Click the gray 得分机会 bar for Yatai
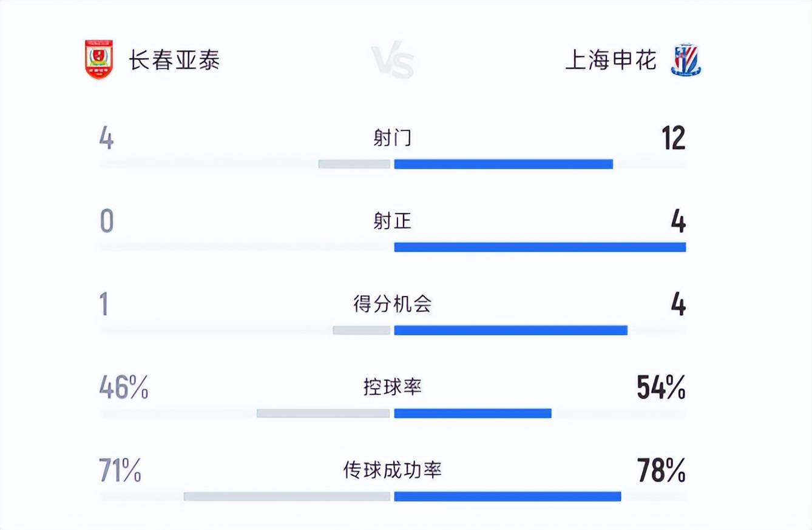Viewport: 812px width, 530px height. click(361, 330)
